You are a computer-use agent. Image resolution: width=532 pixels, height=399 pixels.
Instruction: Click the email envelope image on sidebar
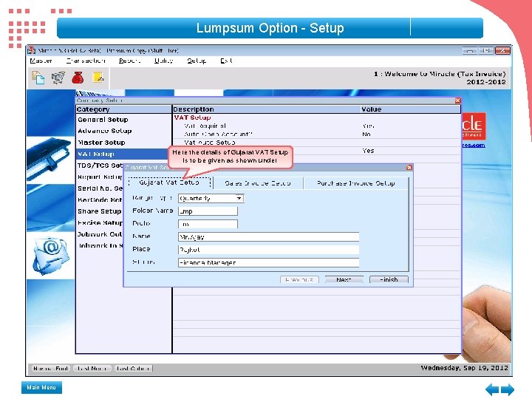click(50, 256)
